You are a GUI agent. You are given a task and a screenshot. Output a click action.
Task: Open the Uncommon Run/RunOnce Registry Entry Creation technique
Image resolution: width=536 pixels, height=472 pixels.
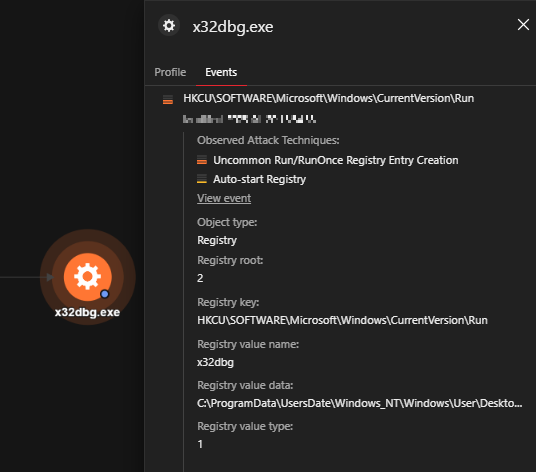[336, 160]
